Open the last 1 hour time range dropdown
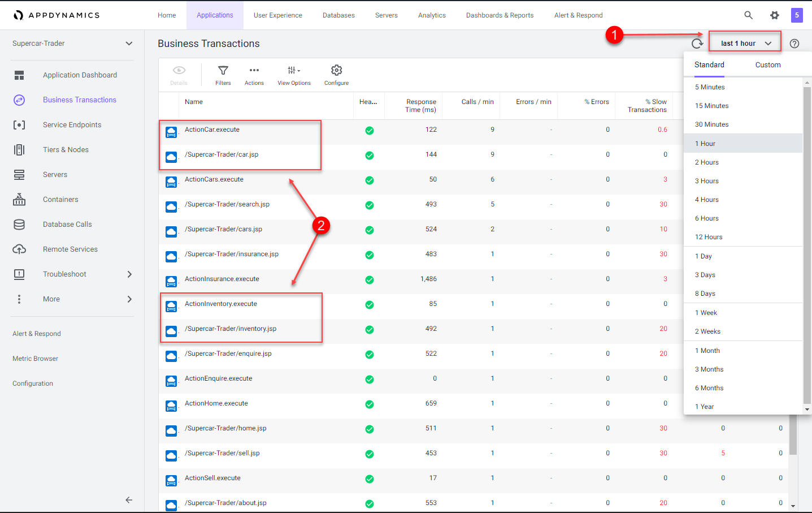812x513 pixels. pos(745,44)
